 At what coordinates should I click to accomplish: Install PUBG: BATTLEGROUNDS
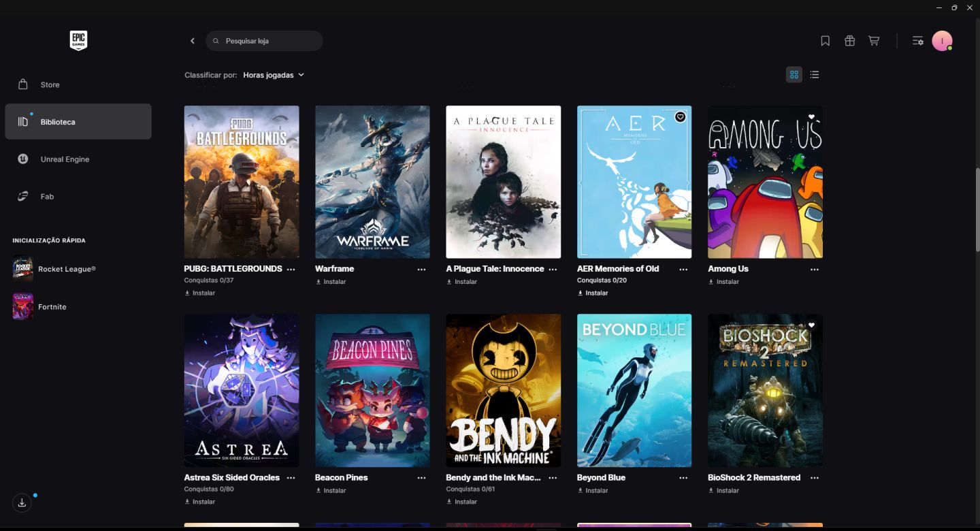(x=200, y=293)
